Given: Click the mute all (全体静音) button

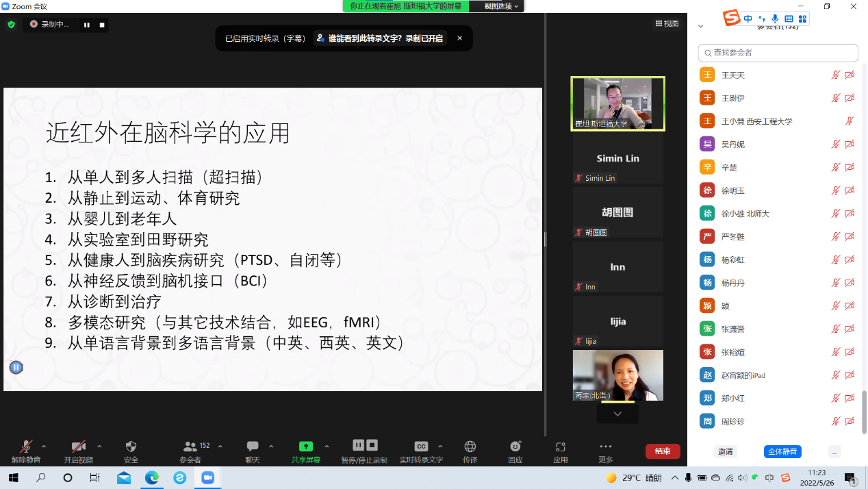Looking at the screenshot, I should [x=782, y=452].
